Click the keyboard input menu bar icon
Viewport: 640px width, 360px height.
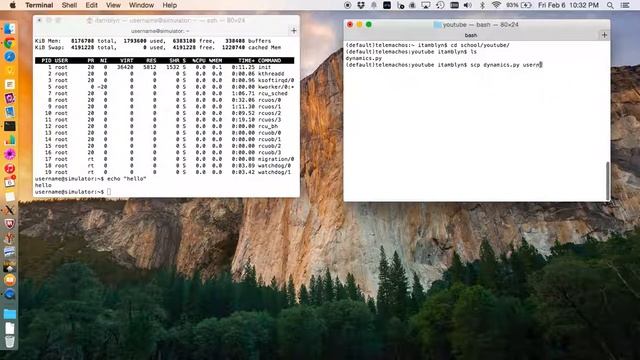point(454,5)
